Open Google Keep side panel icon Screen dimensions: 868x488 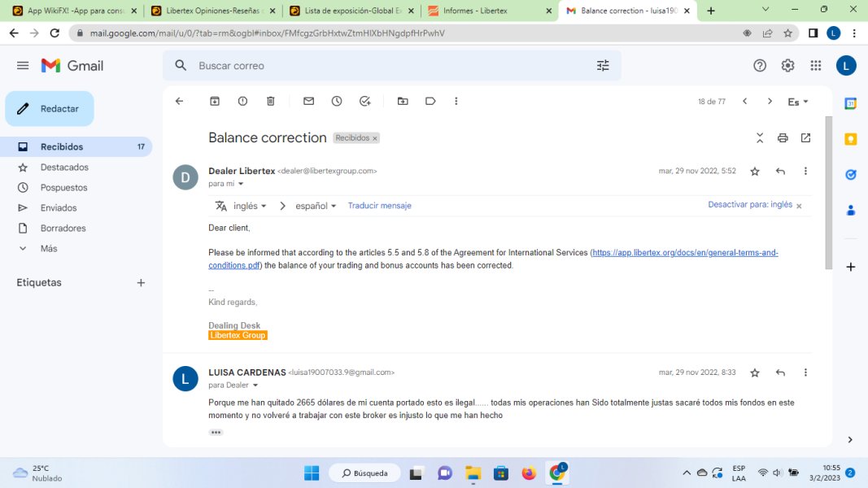point(851,139)
